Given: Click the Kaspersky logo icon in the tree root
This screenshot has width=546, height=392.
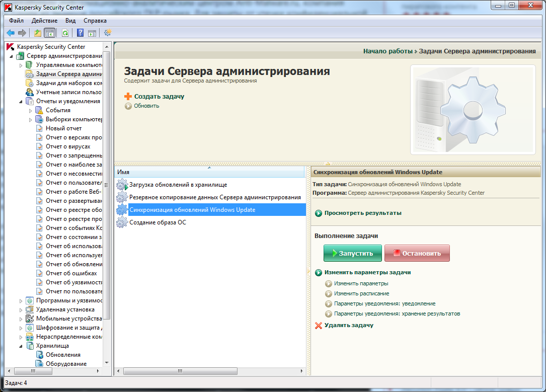Looking at the screenshot, I should pos(11,47).
